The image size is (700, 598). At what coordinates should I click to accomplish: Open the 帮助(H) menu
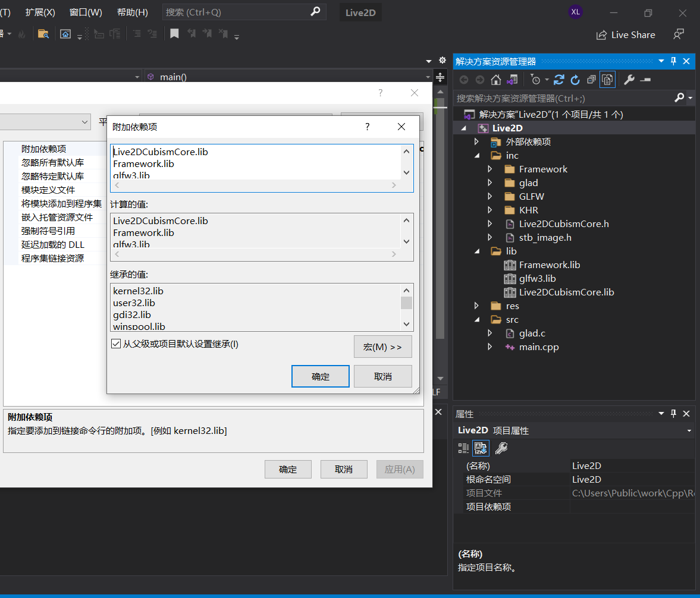[132, 12]
